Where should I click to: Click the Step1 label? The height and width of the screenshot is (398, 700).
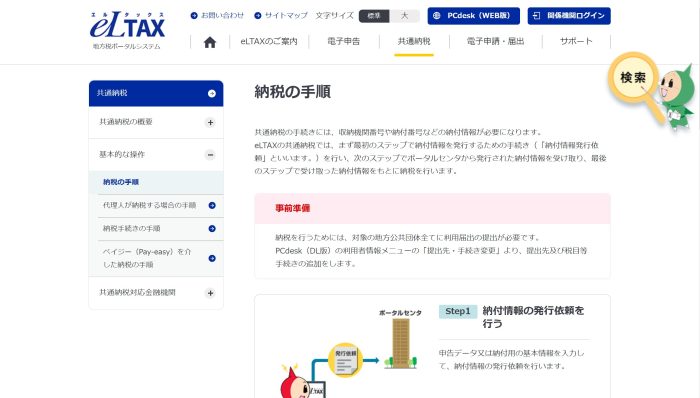tap(458, 311)
